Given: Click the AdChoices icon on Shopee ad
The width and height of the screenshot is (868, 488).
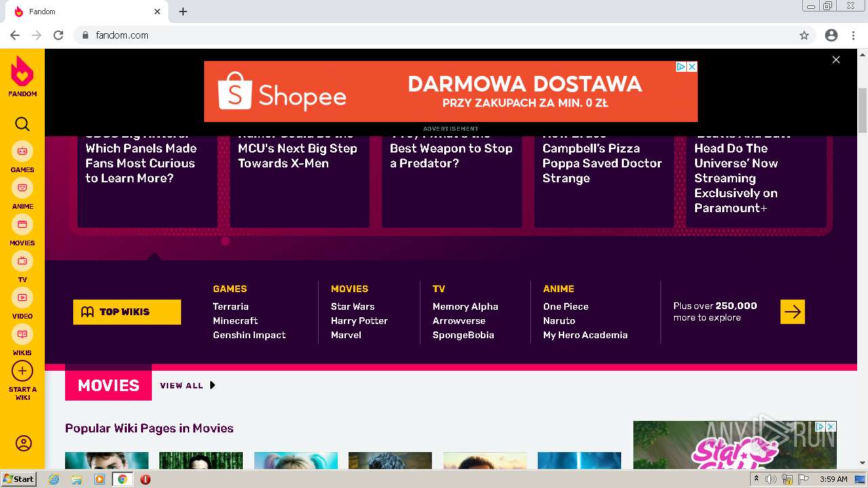Looking at the screenshot, I should [x=681, y=66].
